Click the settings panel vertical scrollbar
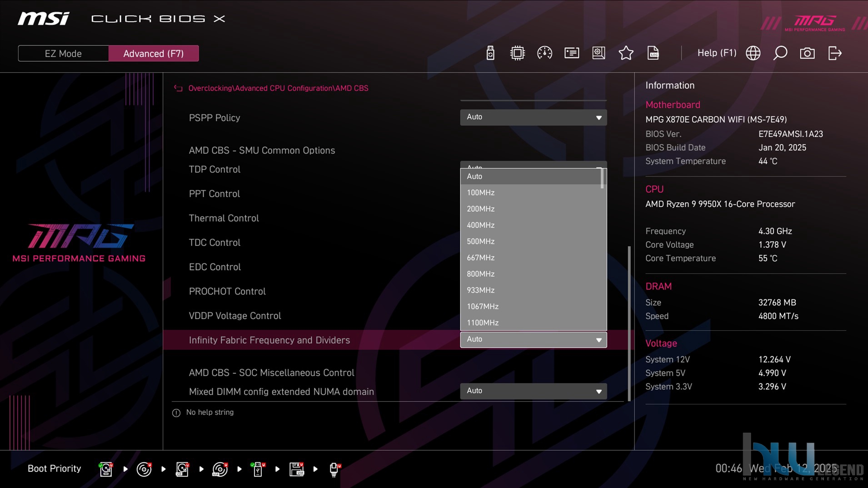 pyautogui.click(x=629, y=324)
